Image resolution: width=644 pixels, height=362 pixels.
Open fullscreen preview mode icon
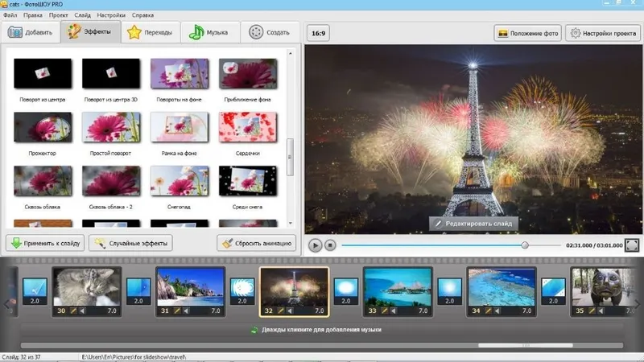click(632, 245)
